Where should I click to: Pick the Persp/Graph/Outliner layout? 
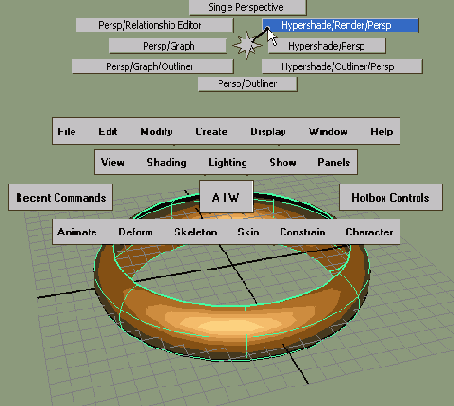click(153, 67)
